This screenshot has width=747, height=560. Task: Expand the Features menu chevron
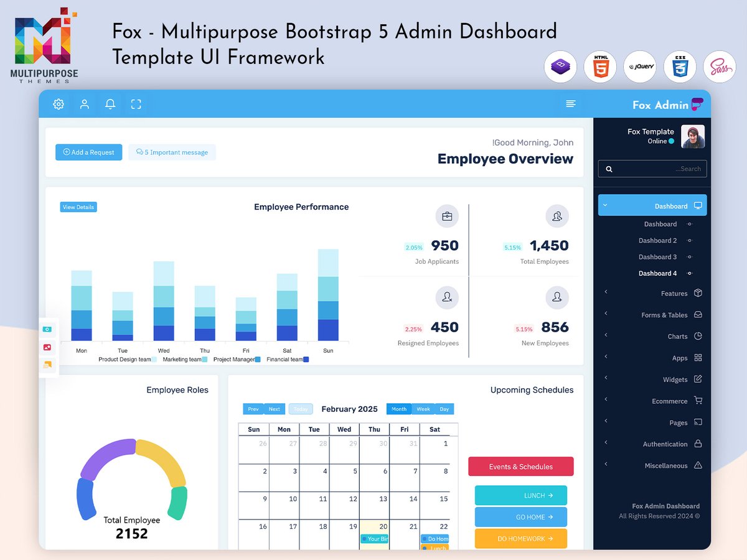pyautogui.click(x=606, y=292)
